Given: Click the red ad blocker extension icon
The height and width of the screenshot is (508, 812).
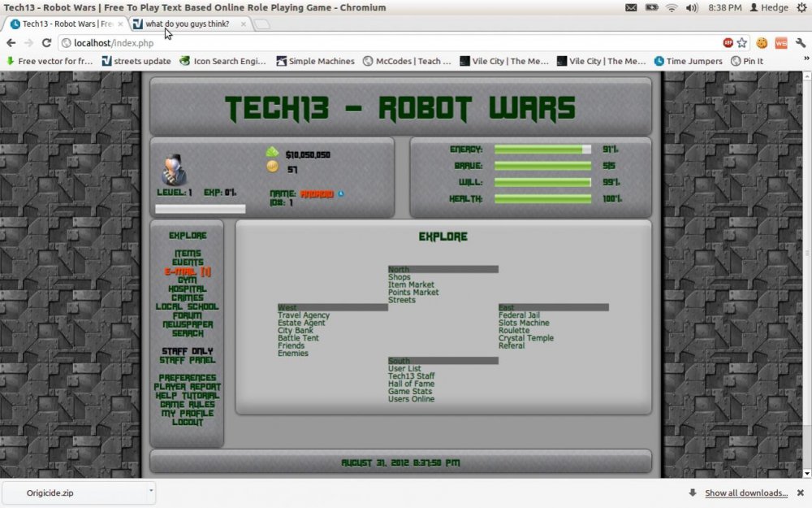Looking at the screenshot, I should click(x=728, y=43).
